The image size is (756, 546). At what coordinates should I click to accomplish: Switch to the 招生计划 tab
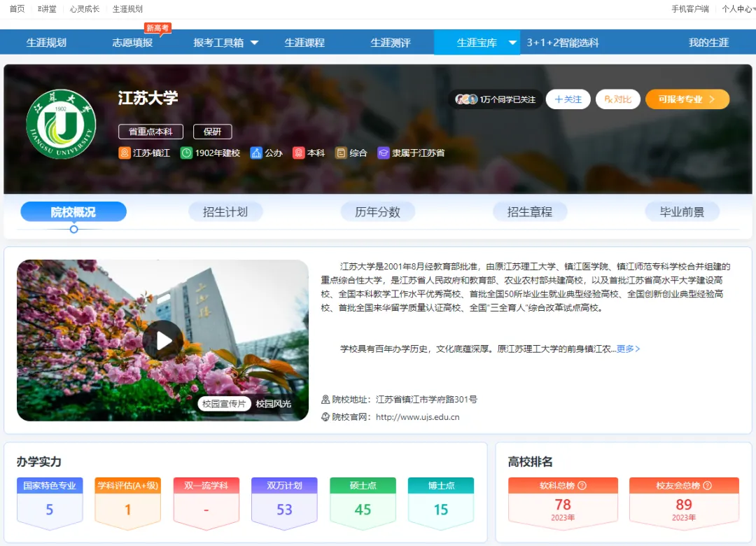(225, 211)
